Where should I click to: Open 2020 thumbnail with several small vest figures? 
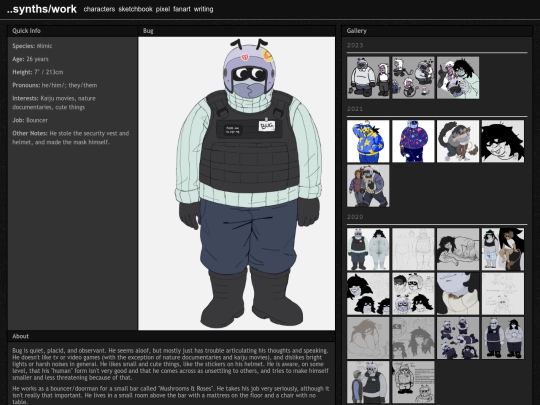tap(458, 338)
